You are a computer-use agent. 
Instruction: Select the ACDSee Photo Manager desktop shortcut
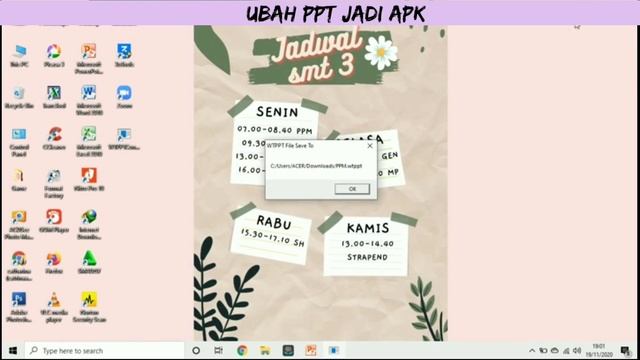click(19, 224)
